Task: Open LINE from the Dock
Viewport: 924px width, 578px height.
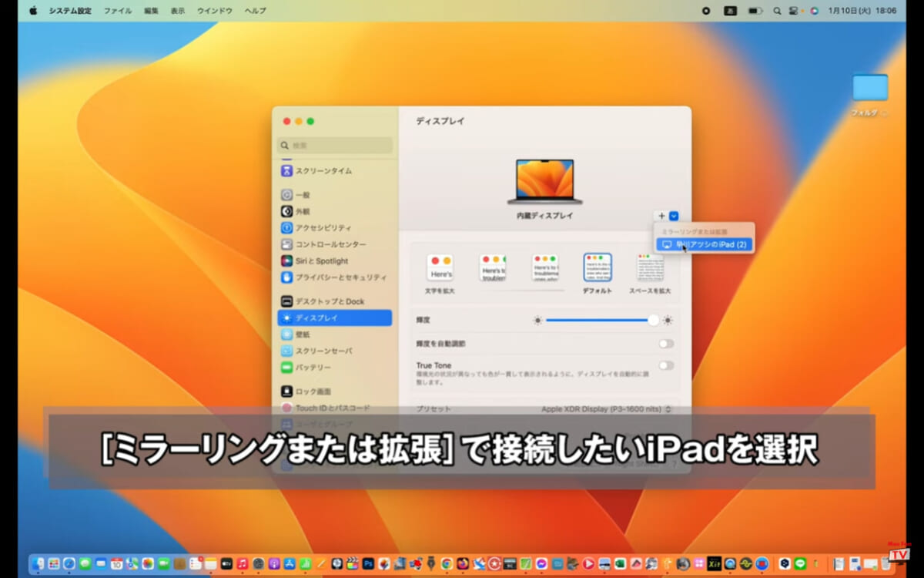Action: point(800,564)
